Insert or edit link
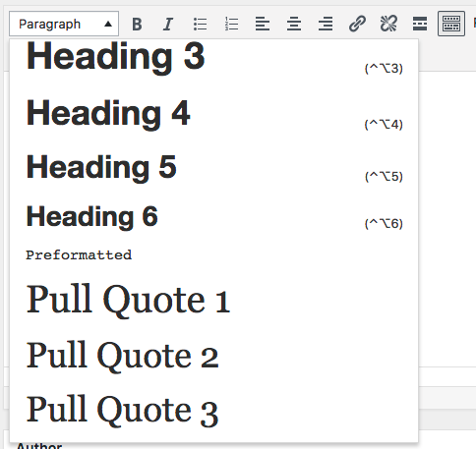Image resolution: width=476 pixels, height=449 pixels. click(357, 24)
